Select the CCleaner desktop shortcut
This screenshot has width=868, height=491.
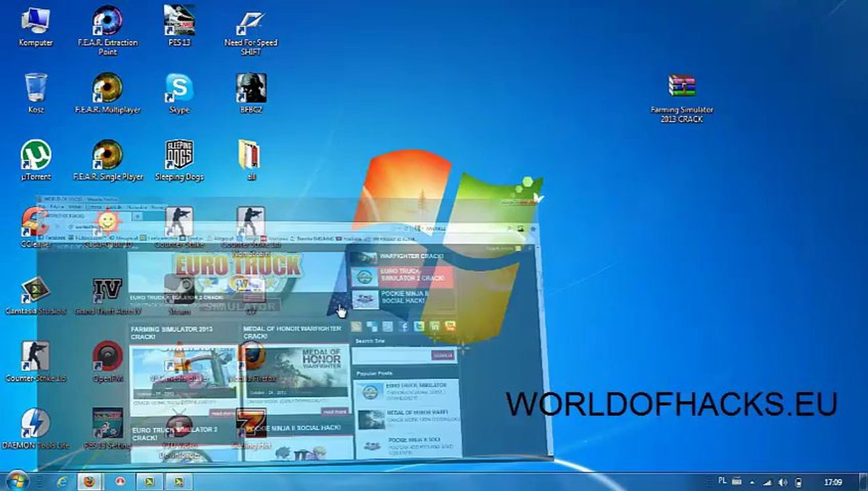(35, 228)
